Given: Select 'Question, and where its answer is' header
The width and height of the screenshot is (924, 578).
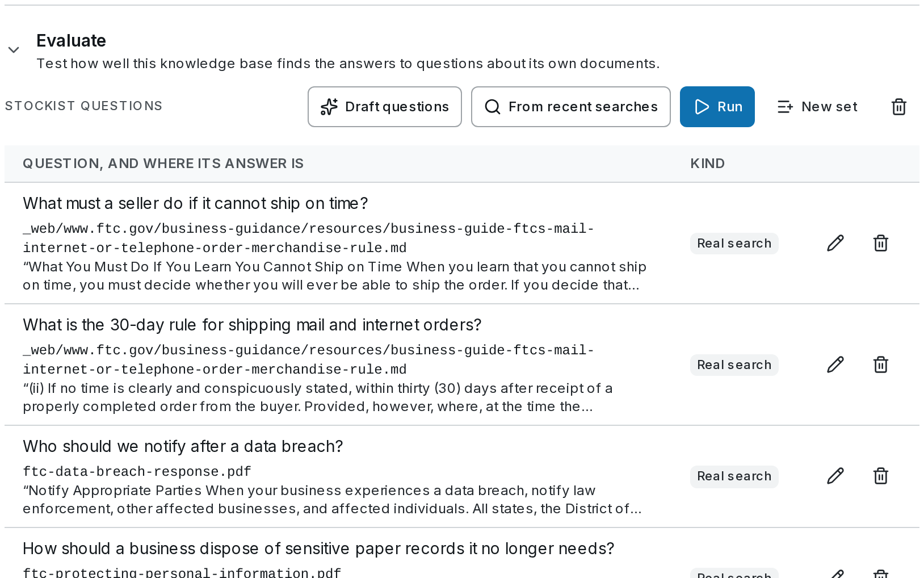Looking at the screenshot, I should 163,164.
